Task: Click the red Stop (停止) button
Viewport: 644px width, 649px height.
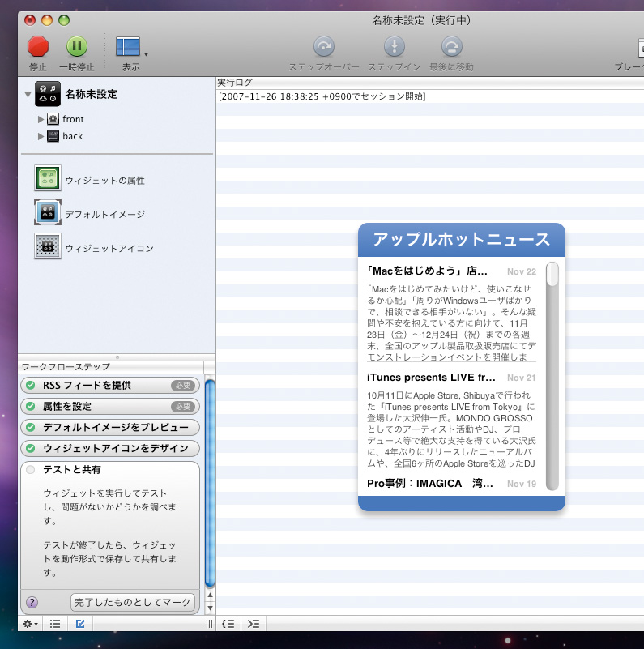Action: click(x=38, y=47)
